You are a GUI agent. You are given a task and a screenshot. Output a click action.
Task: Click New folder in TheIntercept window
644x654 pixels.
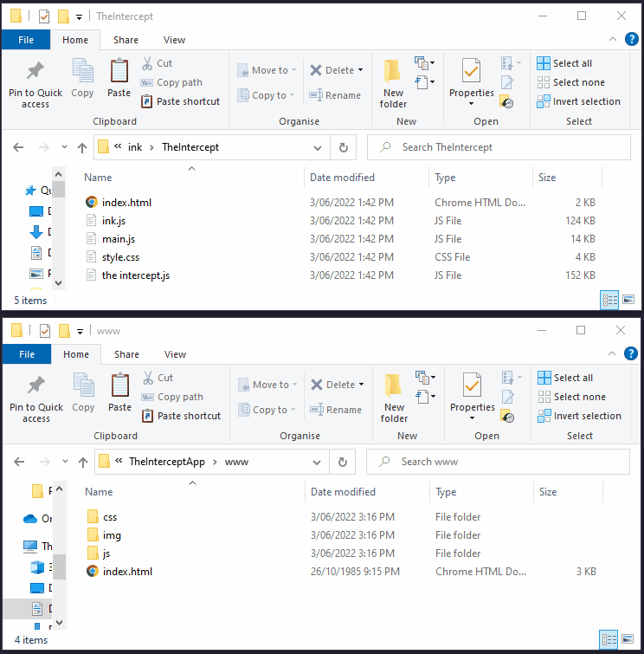(393, 84)
